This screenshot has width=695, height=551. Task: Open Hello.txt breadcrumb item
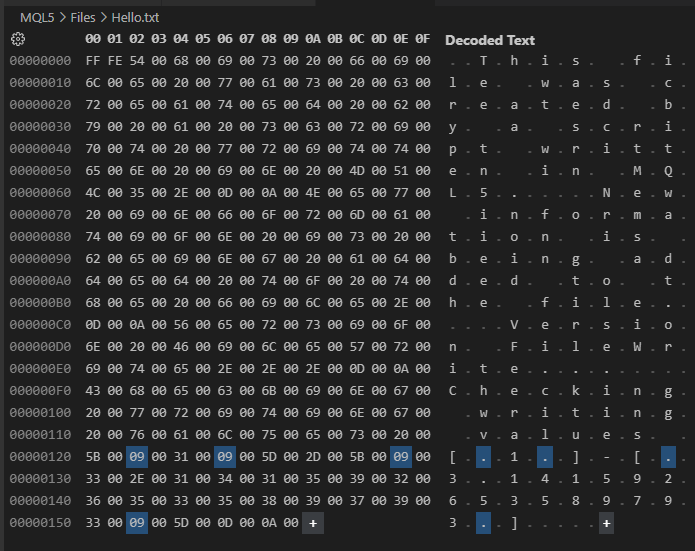(x=135, y=18)
